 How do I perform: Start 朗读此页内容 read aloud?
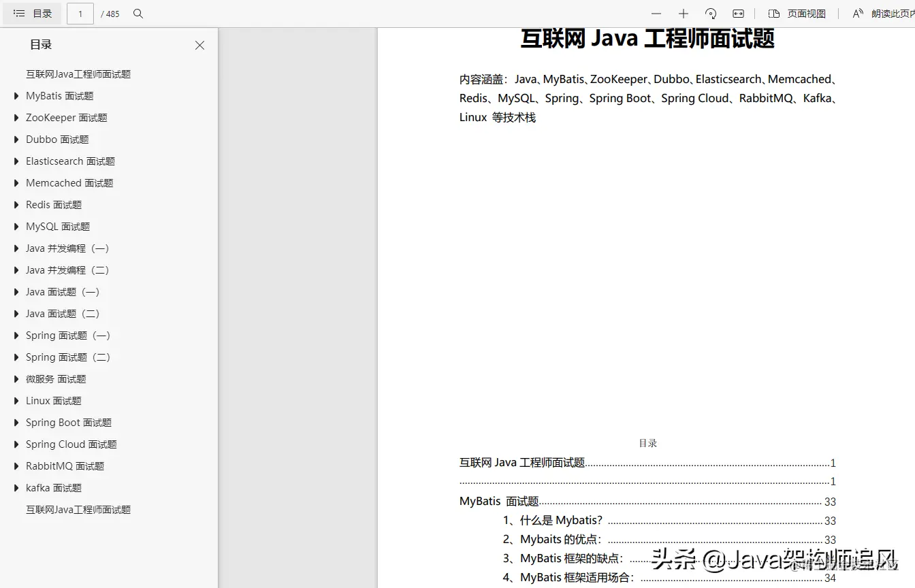click(884, 14)
